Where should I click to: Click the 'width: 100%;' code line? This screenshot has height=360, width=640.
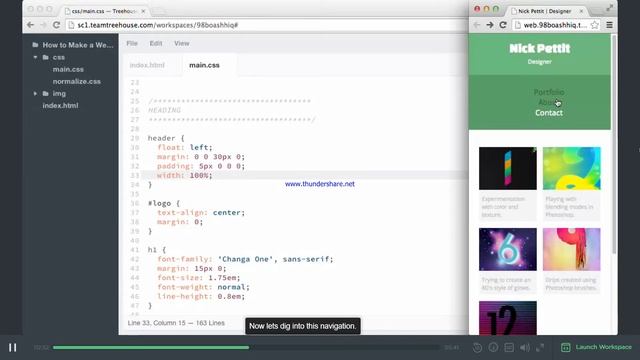click(185, 176)
